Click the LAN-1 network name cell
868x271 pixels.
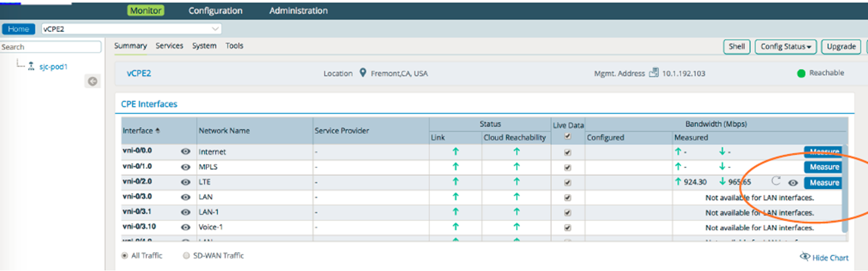pos(255,212)
